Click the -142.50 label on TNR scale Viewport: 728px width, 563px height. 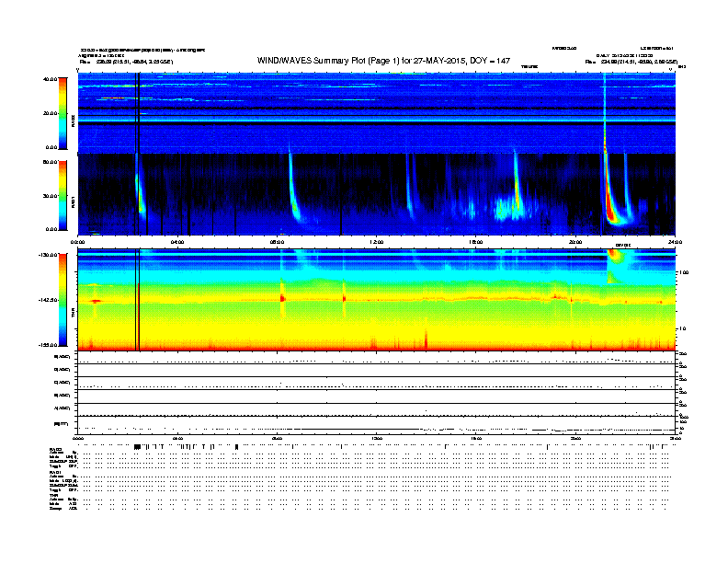48,300
